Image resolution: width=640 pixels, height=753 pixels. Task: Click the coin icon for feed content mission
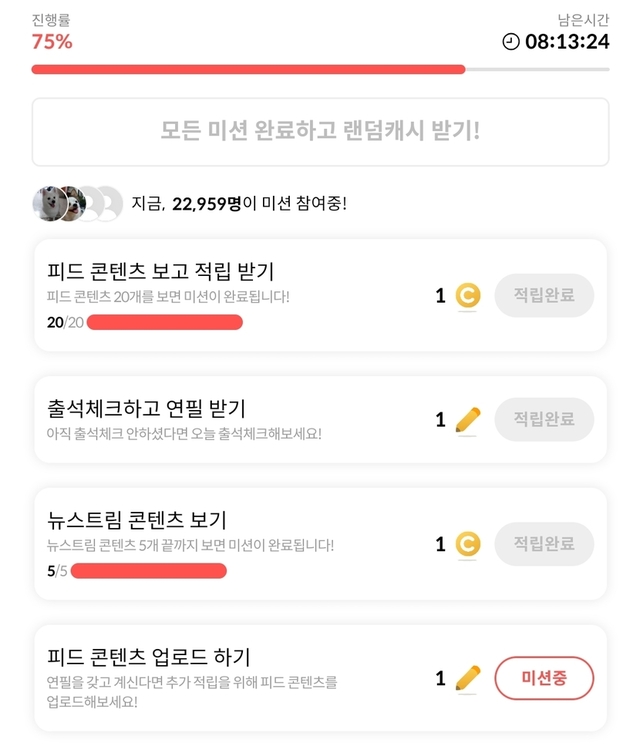[468, 296]
